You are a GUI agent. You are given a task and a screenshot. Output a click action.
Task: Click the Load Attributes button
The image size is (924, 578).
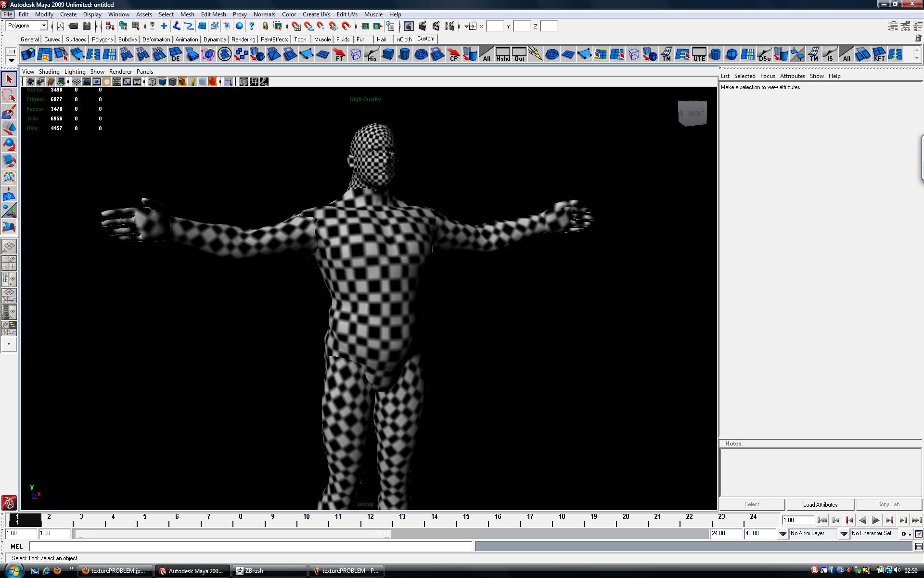pos(820,504)
